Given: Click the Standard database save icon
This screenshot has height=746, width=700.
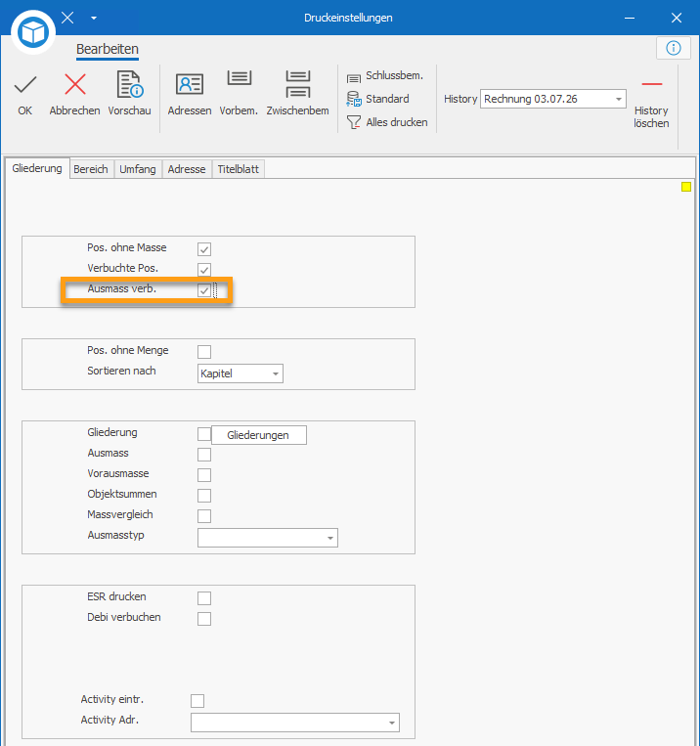Looking at the screenshot, I should [354, 99].
